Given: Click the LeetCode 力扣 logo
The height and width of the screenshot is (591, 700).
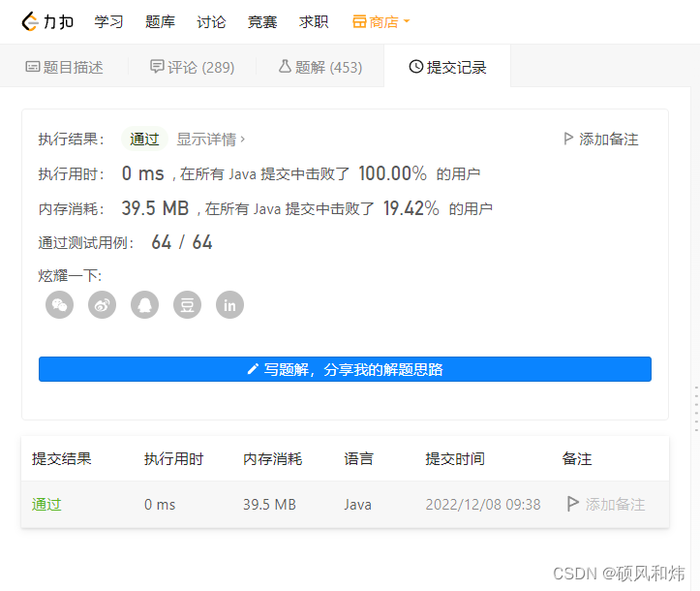Looking at the screenshot, I should (47, 21).
